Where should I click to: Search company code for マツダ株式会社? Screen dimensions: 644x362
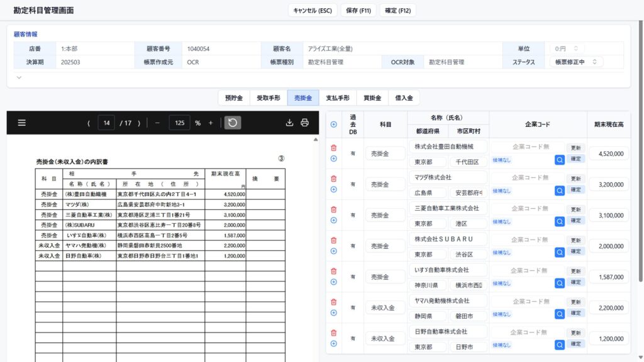(559, 190)
